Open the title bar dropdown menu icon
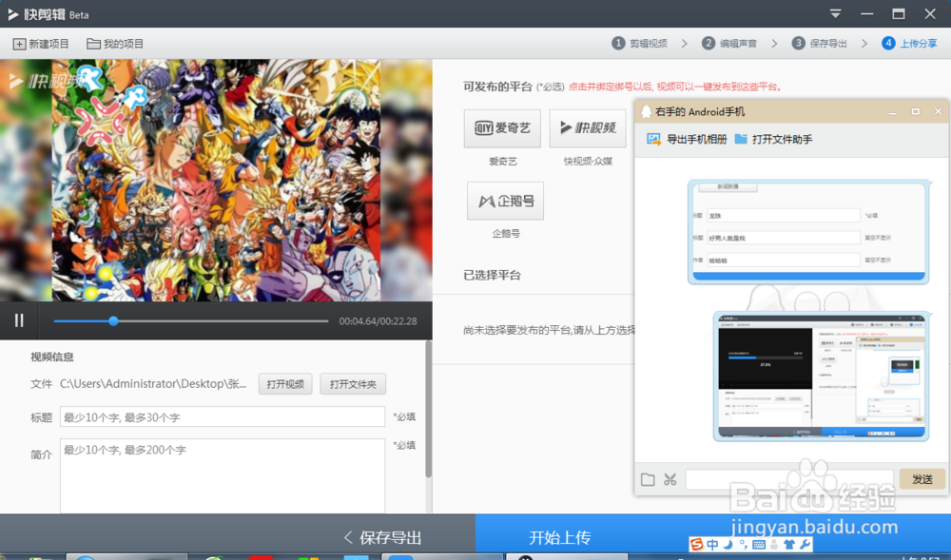This screenshot has height=560, width=951. [x=835, y=14]
